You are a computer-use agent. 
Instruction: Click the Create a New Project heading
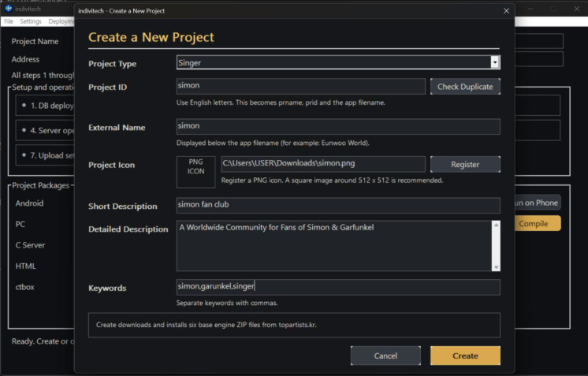pos(151,37)
